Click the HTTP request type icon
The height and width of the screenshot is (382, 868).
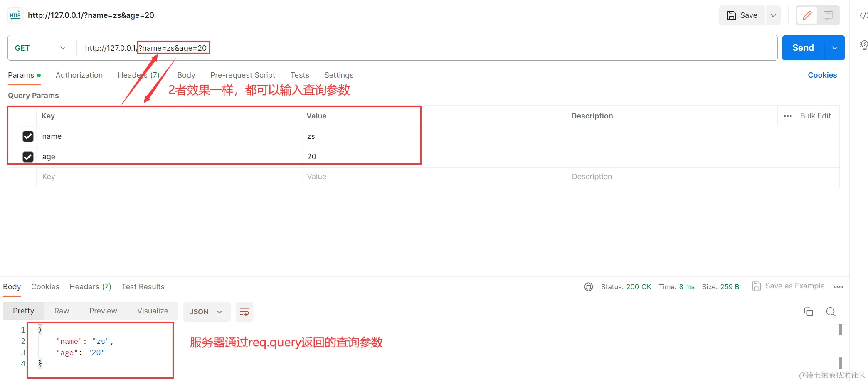(15, 15)
